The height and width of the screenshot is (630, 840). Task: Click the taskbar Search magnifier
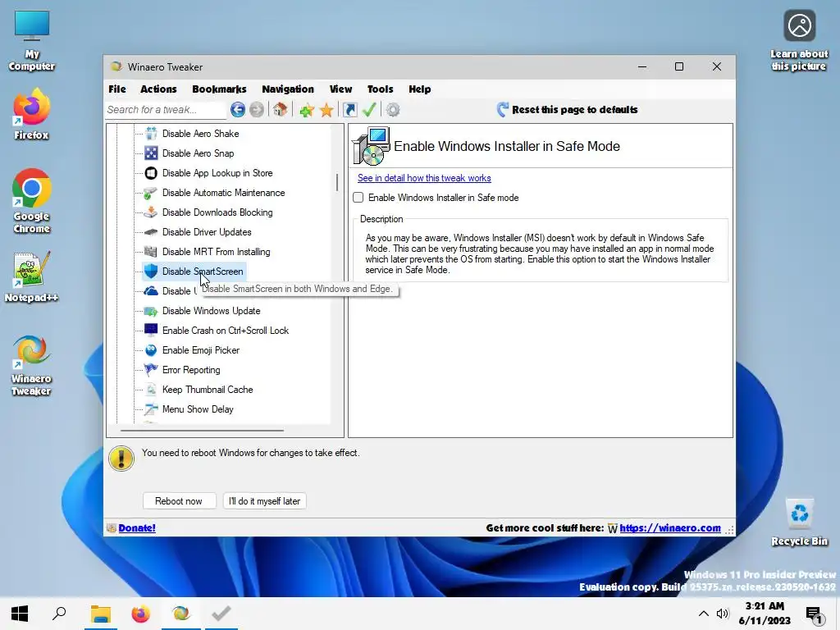point(59,614)
